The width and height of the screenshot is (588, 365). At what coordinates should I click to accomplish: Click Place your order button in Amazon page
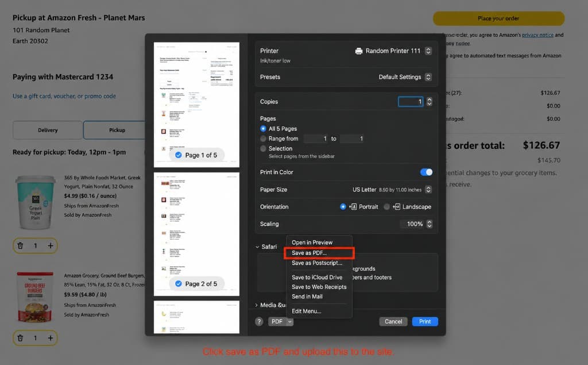point(498,18)
